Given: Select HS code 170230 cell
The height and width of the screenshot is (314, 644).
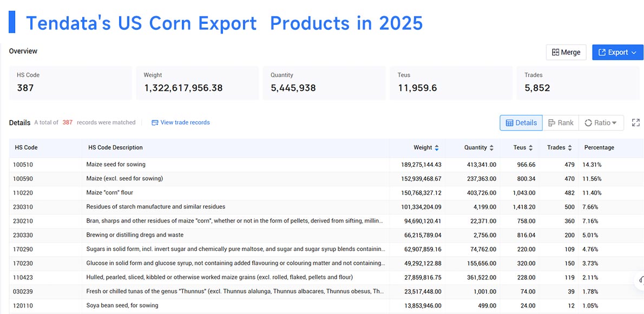Looking at the screenshot, I should point(24,264).
